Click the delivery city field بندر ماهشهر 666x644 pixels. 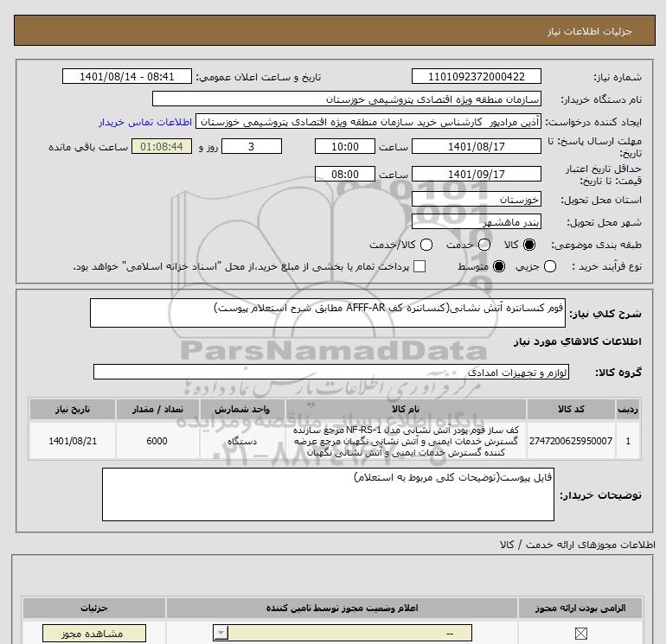coord(476,221)
